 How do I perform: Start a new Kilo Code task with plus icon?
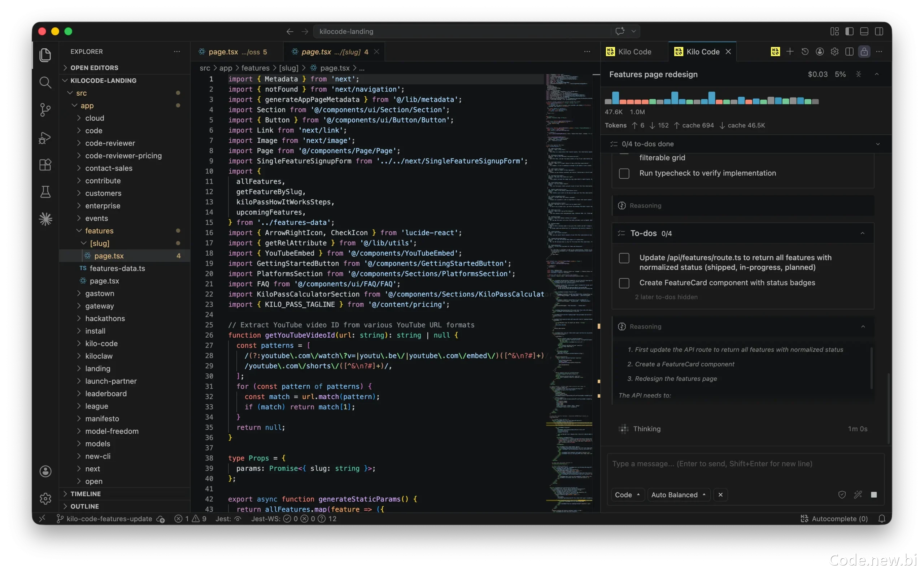[x=790, y=51]
